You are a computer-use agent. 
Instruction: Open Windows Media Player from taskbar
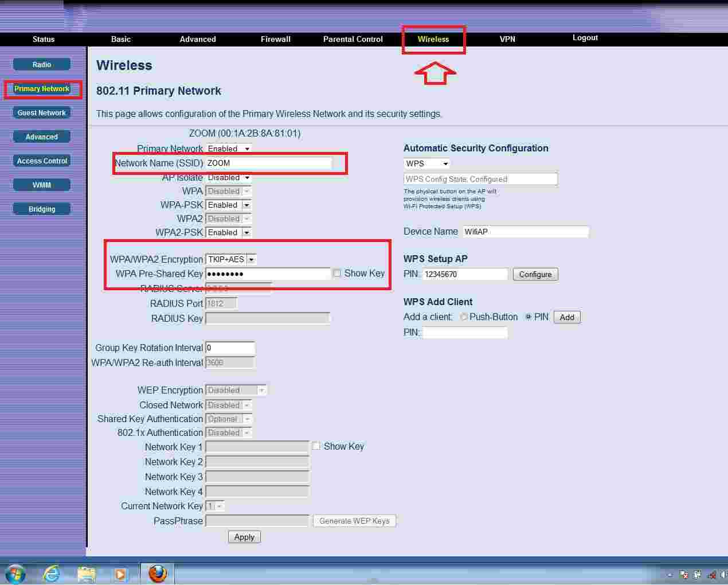tap(120, 574)
